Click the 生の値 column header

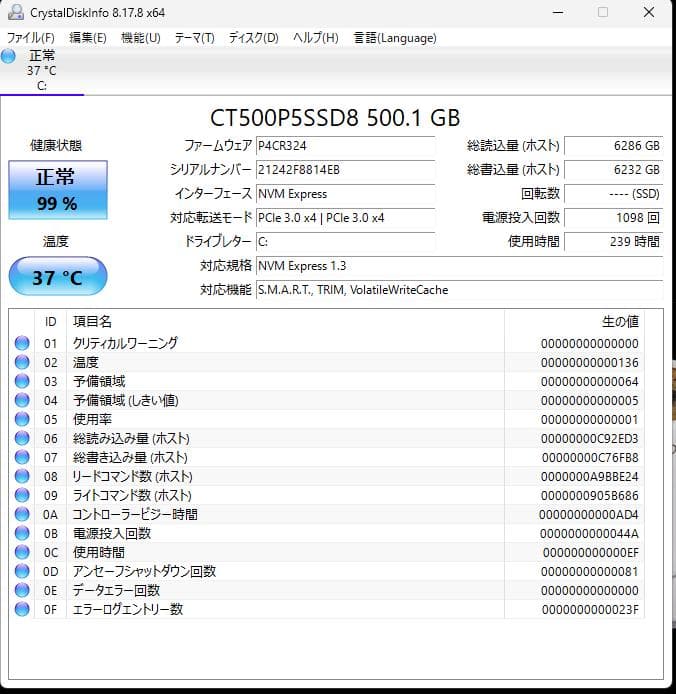click(x=574, y=322)
